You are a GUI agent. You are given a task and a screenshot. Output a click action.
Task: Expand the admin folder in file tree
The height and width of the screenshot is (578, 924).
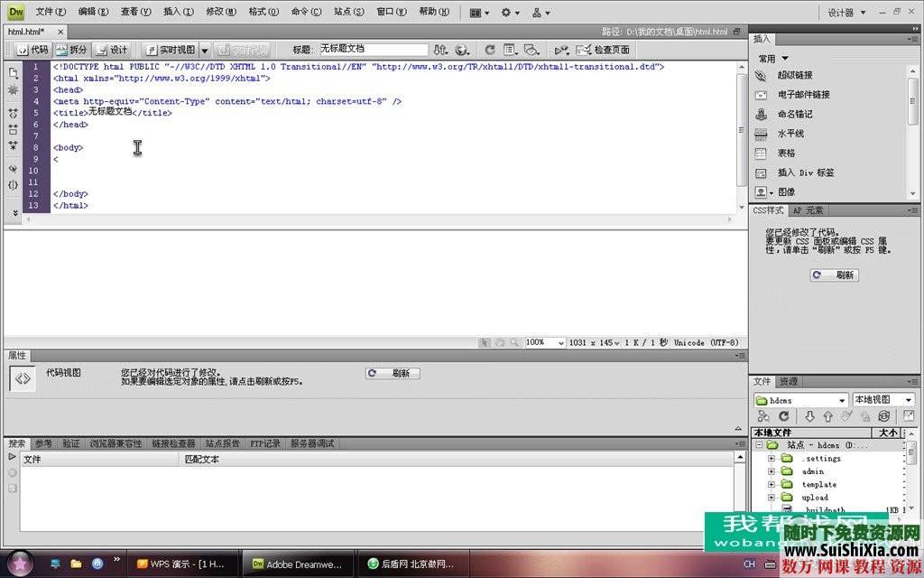click(x=772, y=471)
